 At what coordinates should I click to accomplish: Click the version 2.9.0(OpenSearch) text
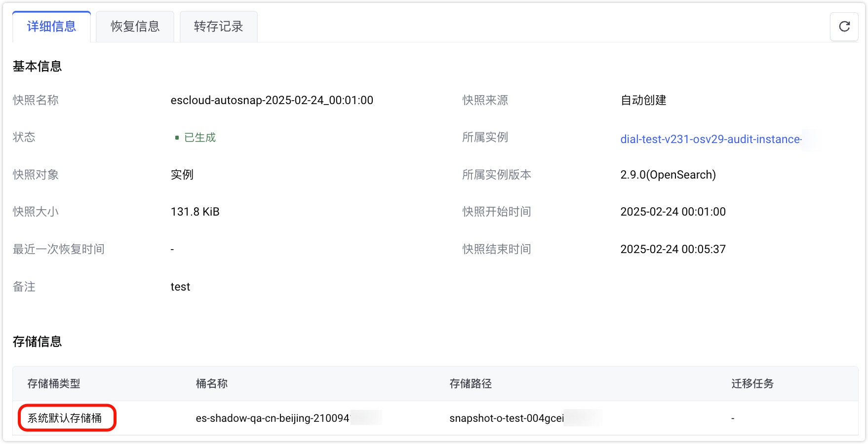pos(668,175)
